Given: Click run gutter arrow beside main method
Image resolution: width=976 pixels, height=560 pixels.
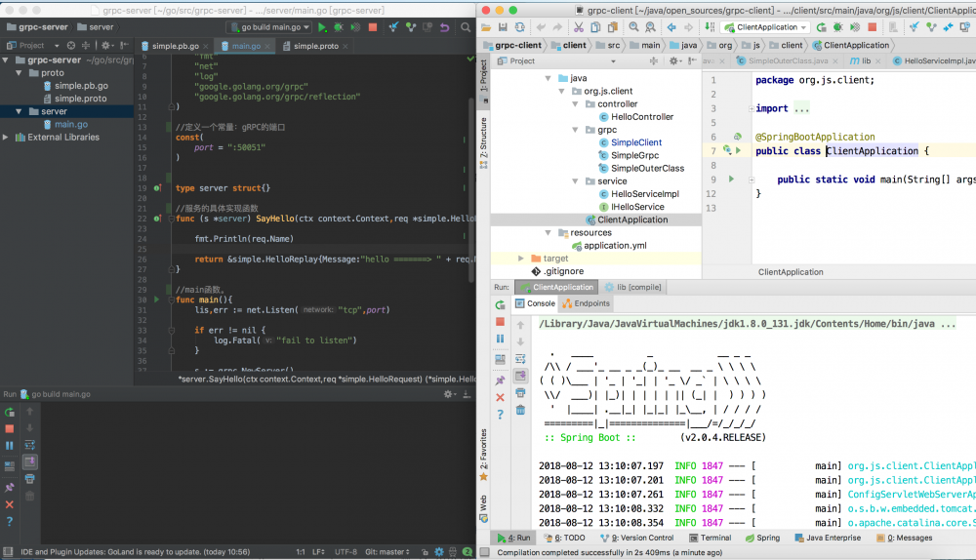Looking at the screenshot, I should pos(730,180).
